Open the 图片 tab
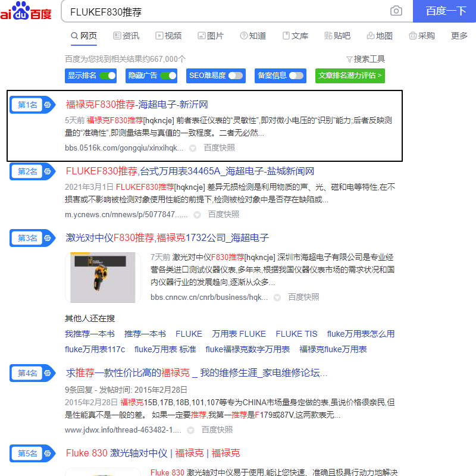 [x=211, y=36]
